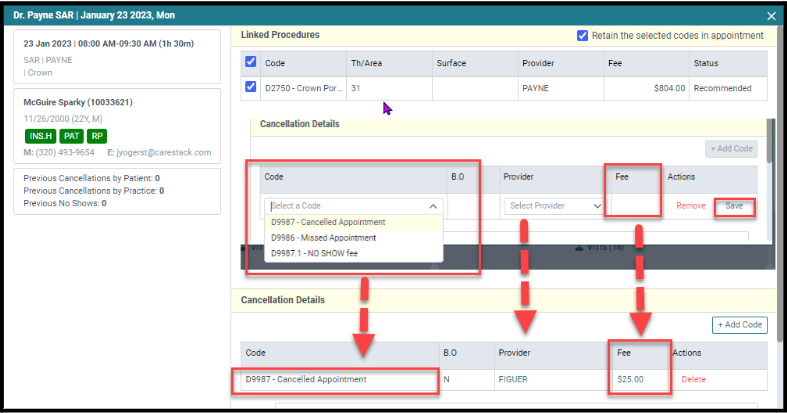This screenshot has height=413, width=787.
Task: Uncheck the D2750 Crown procedure checkbox
Action: pos(250,87)
